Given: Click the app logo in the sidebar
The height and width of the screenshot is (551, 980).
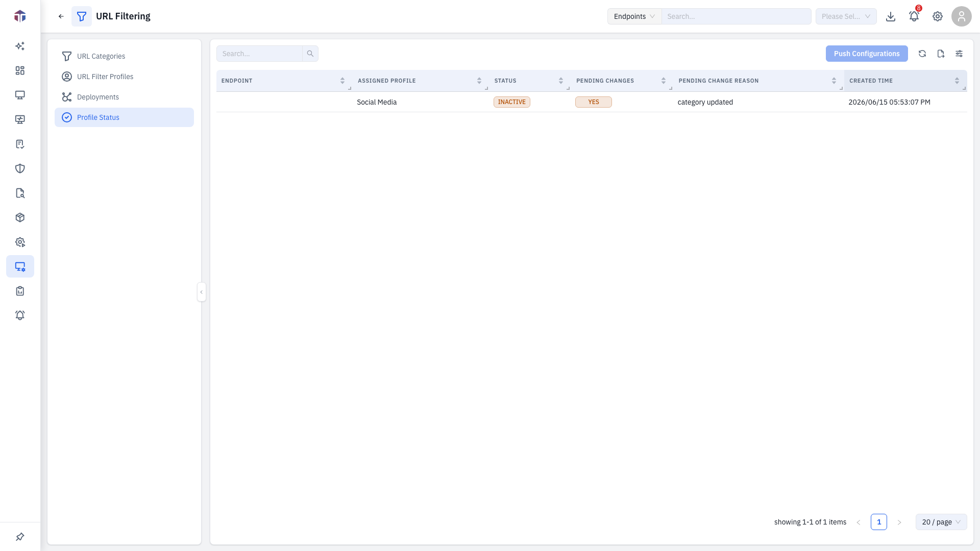Looking at the screenshot, I should coord(20,16).
